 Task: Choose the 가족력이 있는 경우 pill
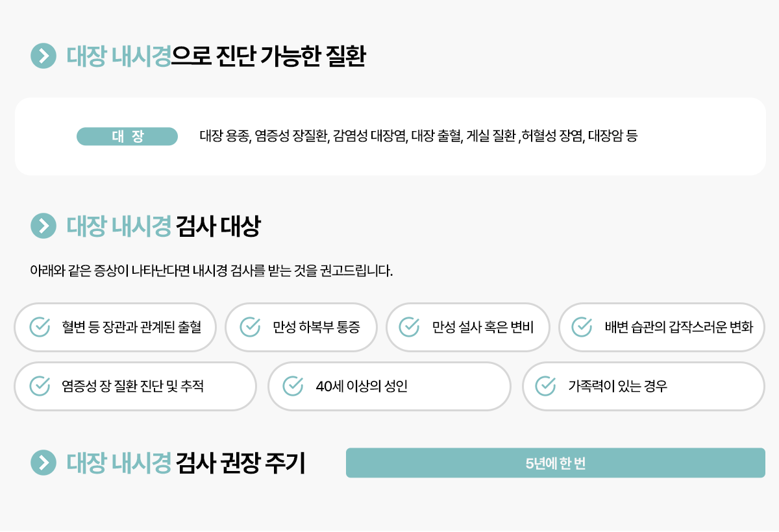click(643, 386)
